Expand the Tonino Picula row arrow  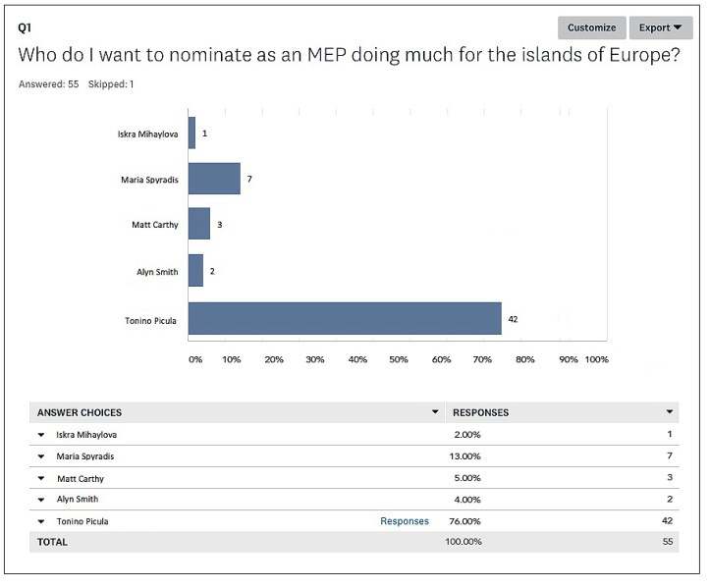(41, 521)
